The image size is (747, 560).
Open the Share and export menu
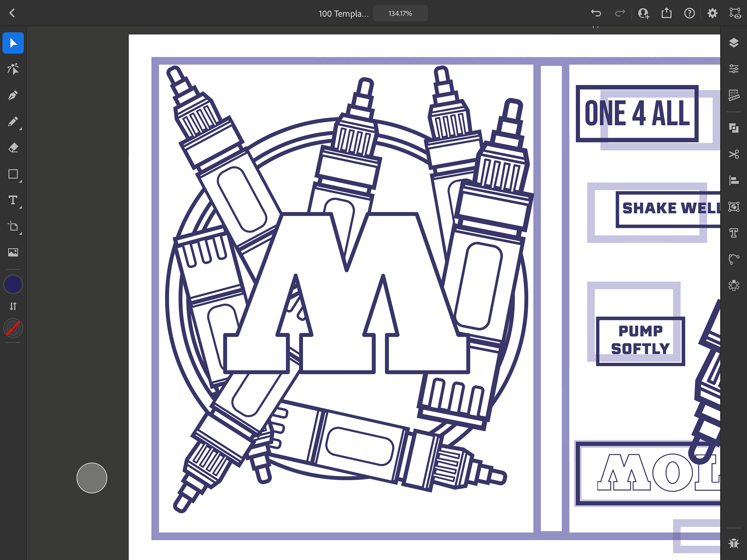coord(666,13)
